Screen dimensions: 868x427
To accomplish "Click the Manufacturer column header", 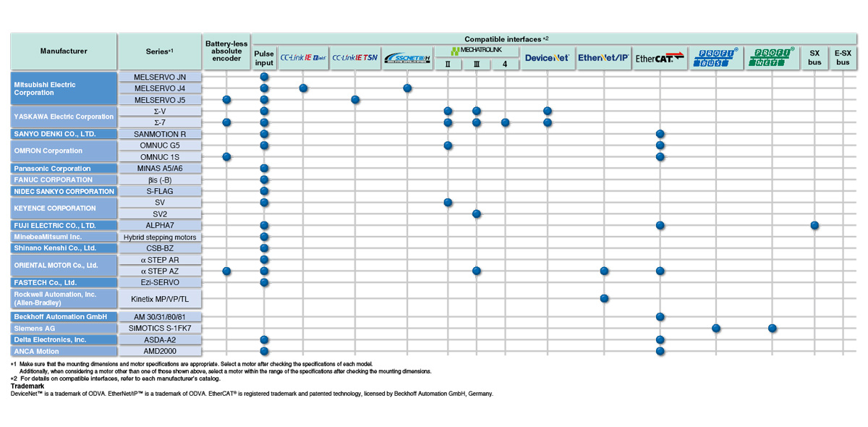I will click(x=64, y=51).
